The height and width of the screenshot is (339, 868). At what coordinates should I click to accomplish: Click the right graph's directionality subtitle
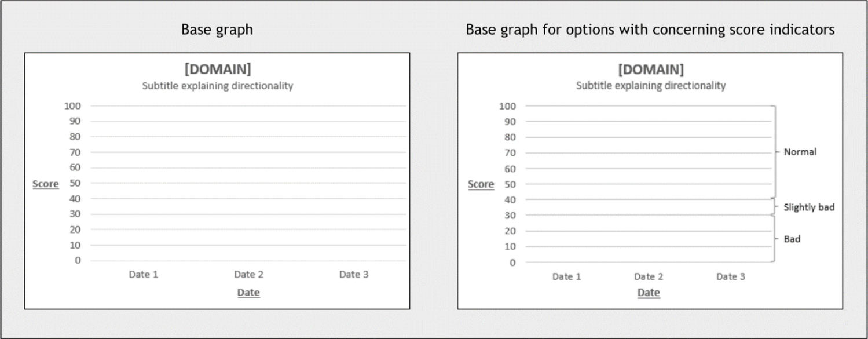tap(651, 86)
